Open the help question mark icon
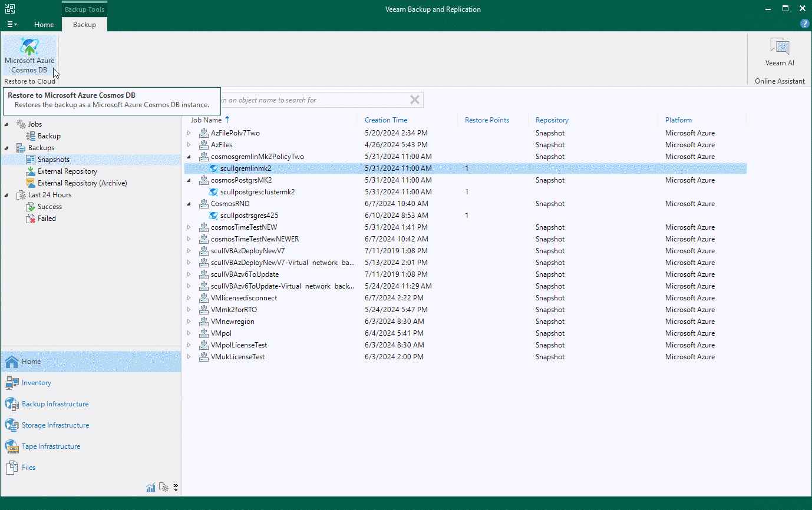 (x=804, y=24)
